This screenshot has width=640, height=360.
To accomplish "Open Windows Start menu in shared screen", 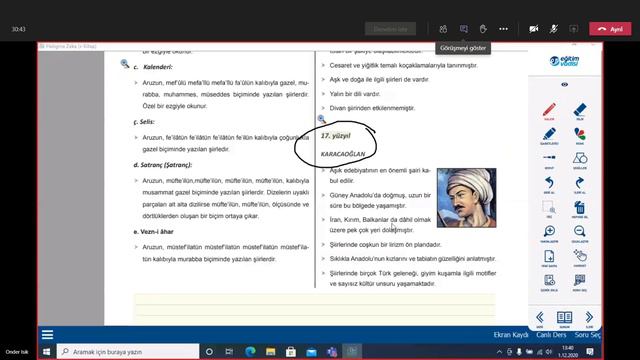I will [47, 351].
